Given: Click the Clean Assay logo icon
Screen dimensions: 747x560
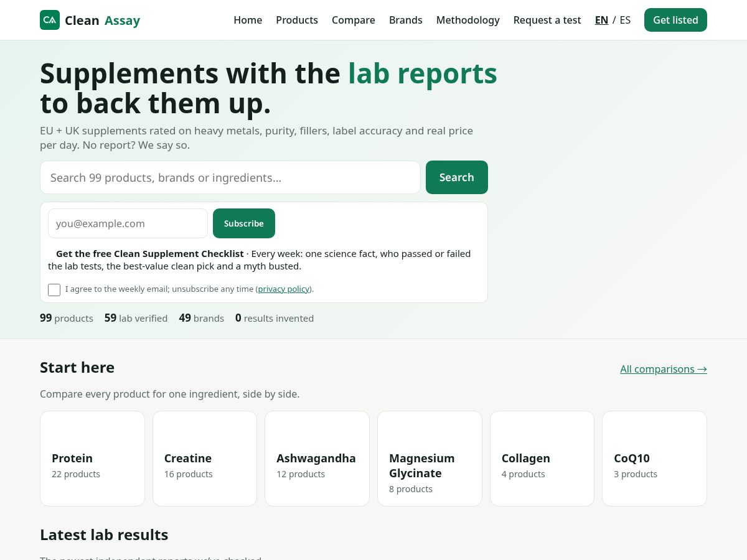Looking at the screenshot, I should (50, 20).
